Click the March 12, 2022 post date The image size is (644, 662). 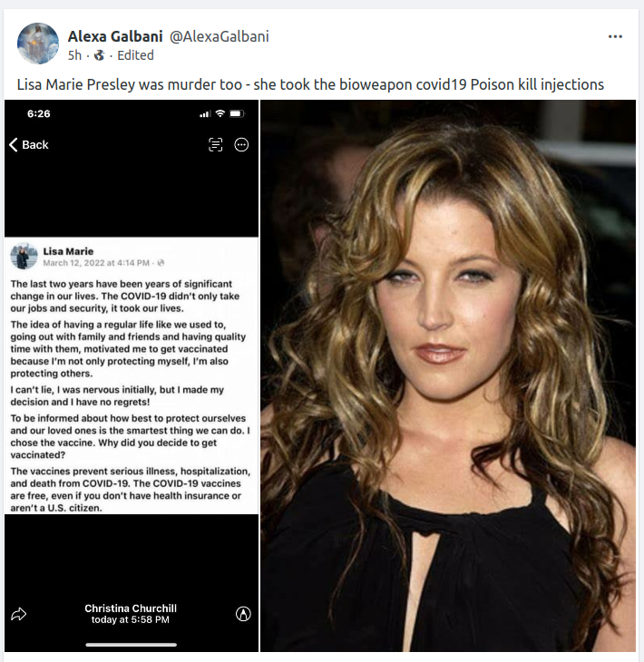[x=96, y=263]
